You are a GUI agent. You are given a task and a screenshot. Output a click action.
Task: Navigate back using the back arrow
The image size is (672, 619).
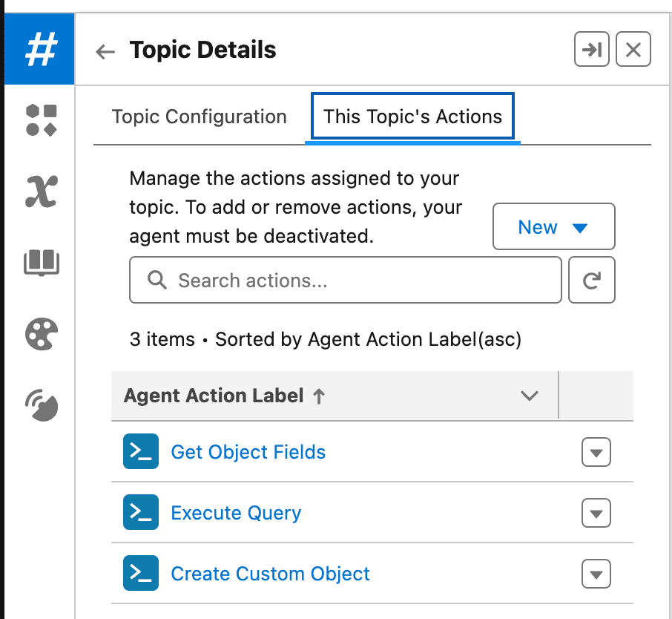pos(105,50)
